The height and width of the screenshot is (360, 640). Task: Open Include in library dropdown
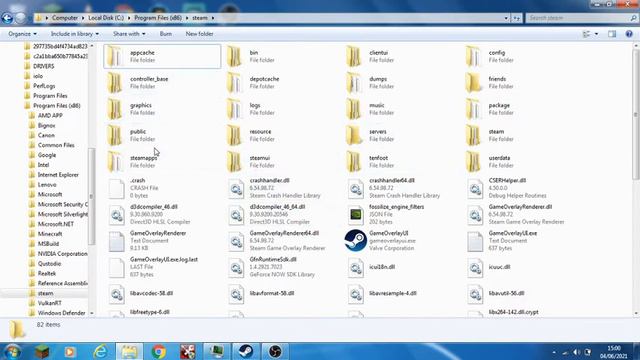point(75,34)
